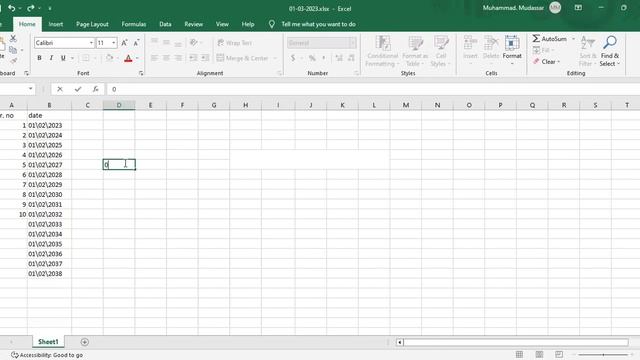Click the AutoSum button

549,39
